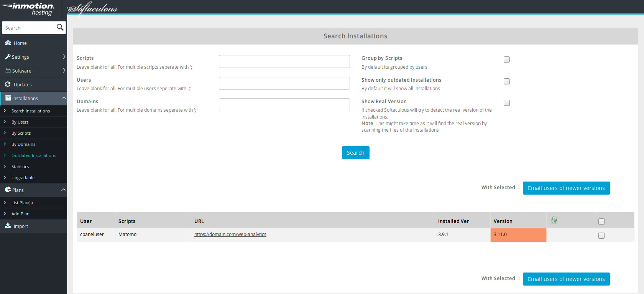Click the Home dashboard icon
644x294 pixels.
pos(8,43)
